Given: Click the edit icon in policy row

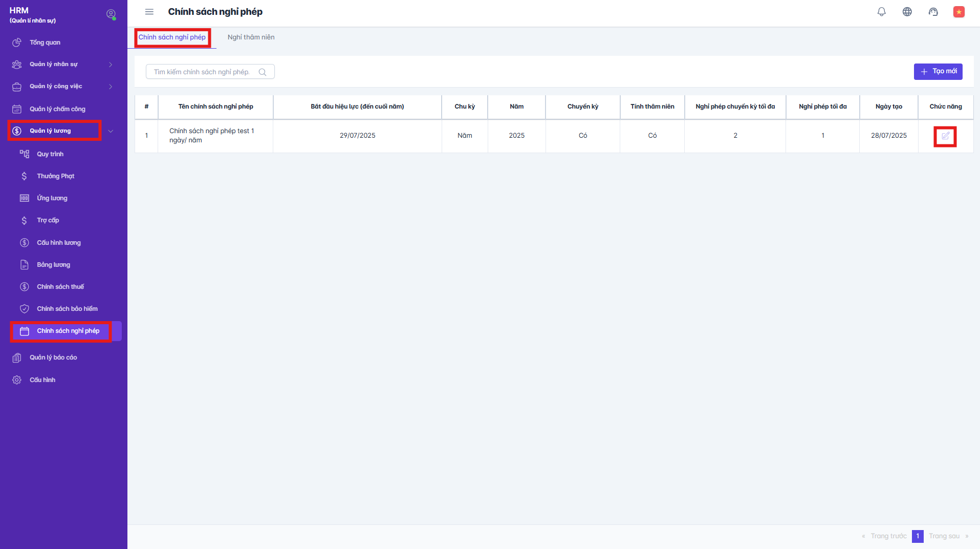Looking at the screenshot, I should tap(945, 136).
